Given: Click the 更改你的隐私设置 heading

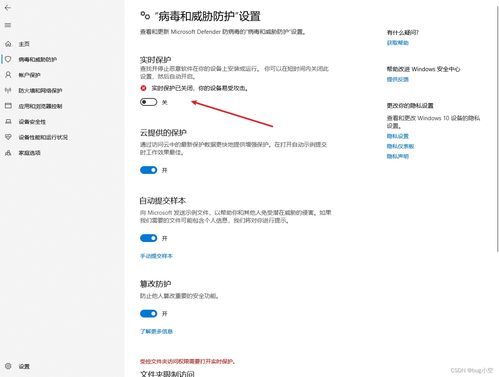Looking at the screenshot, I should (410, 105).
